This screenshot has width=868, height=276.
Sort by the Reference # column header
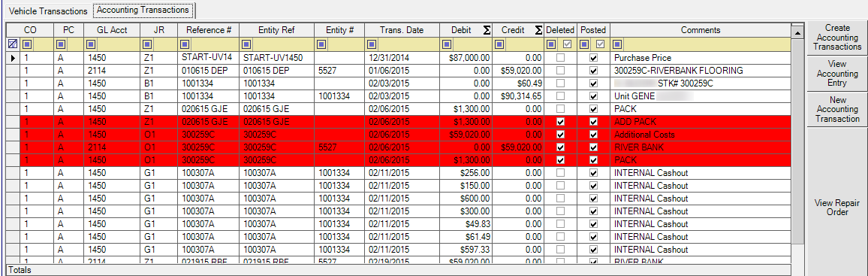click(208, 30)
